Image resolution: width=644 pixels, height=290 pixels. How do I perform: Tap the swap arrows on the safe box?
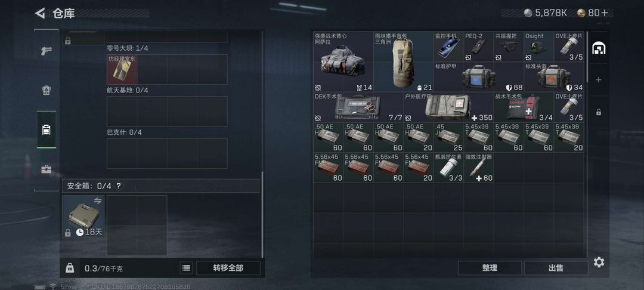98,201
